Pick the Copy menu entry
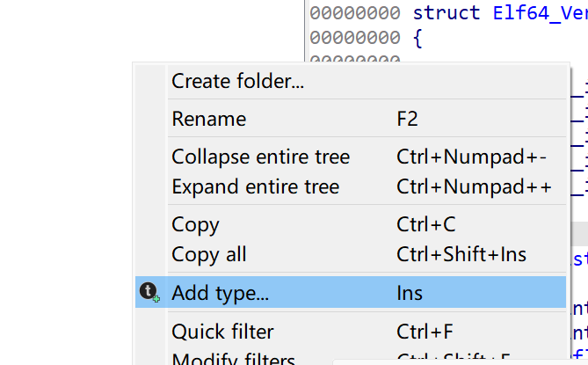This screenshot has height=365, width=588. click(x=196, y=225)
